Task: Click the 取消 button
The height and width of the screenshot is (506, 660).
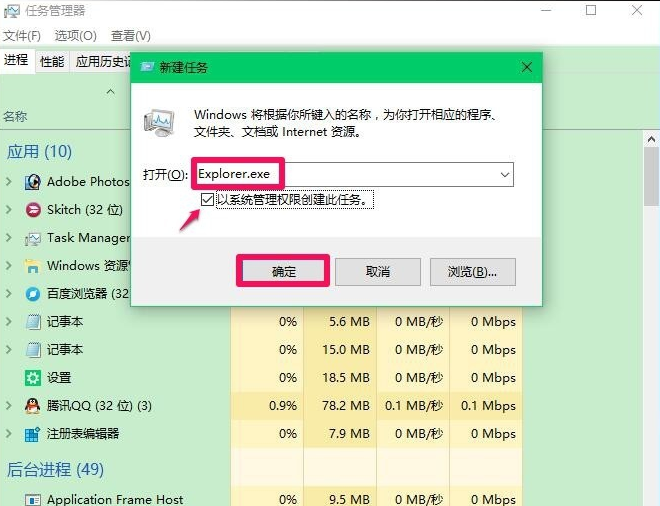Action: point(377,272)
